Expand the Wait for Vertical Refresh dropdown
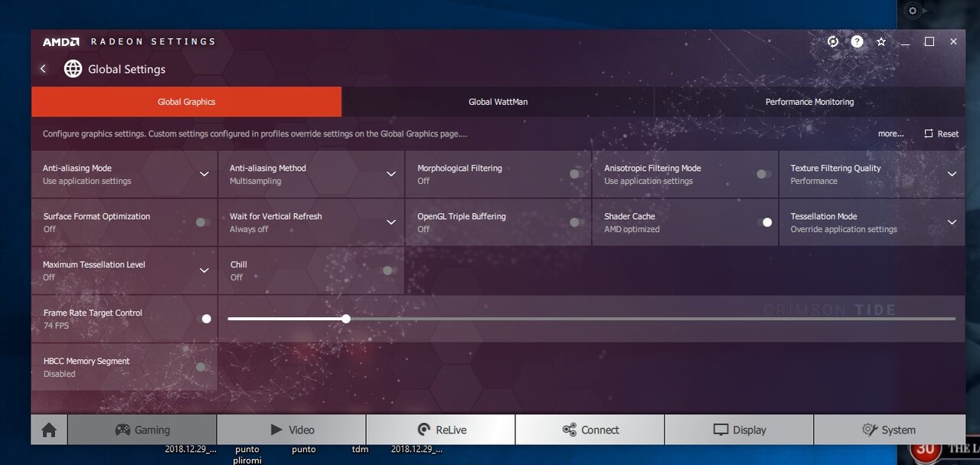This screenshot has height=465, width=980. [x=391, y=222]
